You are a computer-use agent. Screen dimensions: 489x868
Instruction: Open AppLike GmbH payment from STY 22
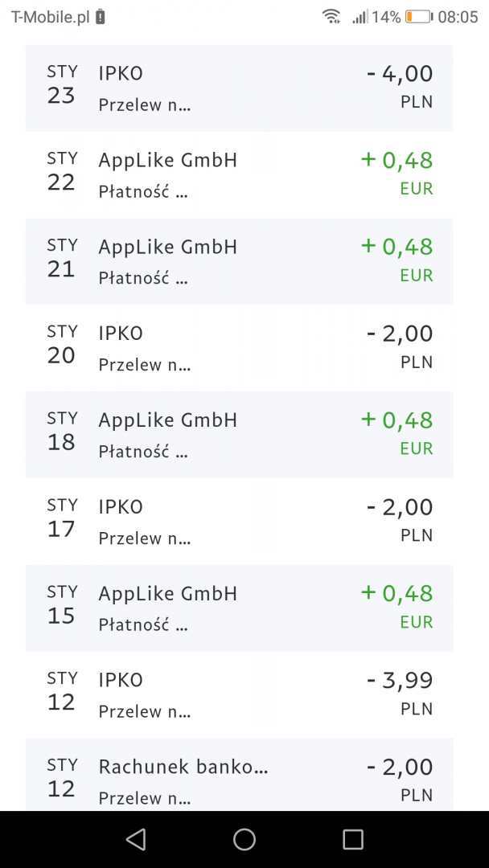[x=239, y=174]
